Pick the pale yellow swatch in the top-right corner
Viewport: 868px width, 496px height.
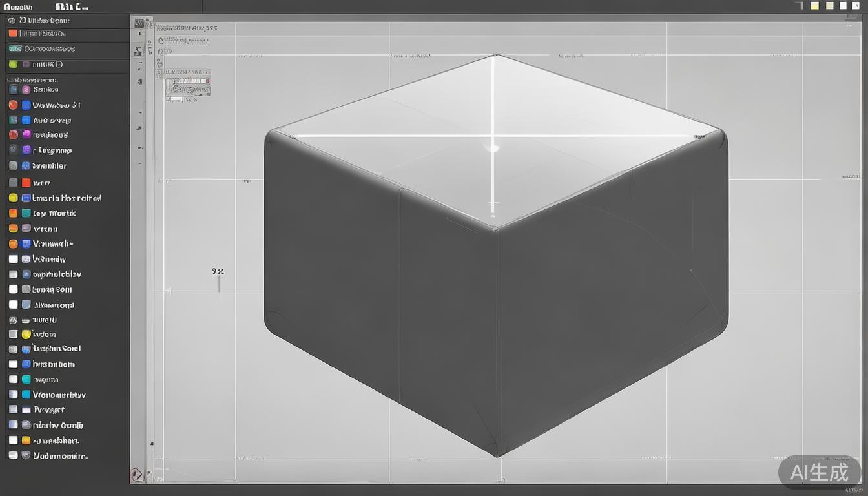coord(815,6)
